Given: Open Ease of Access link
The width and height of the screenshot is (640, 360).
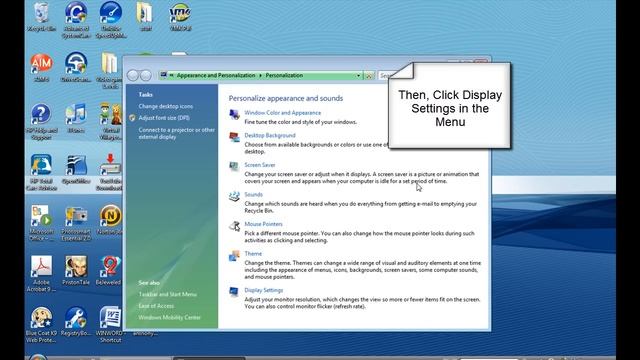Looking at the screenshot, I should click(x=156, y=306).
